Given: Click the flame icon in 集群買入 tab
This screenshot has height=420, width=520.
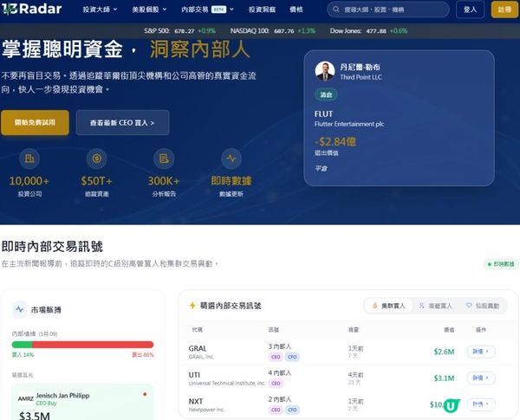Looking at the screenshot, I should (x=374, y=306).
